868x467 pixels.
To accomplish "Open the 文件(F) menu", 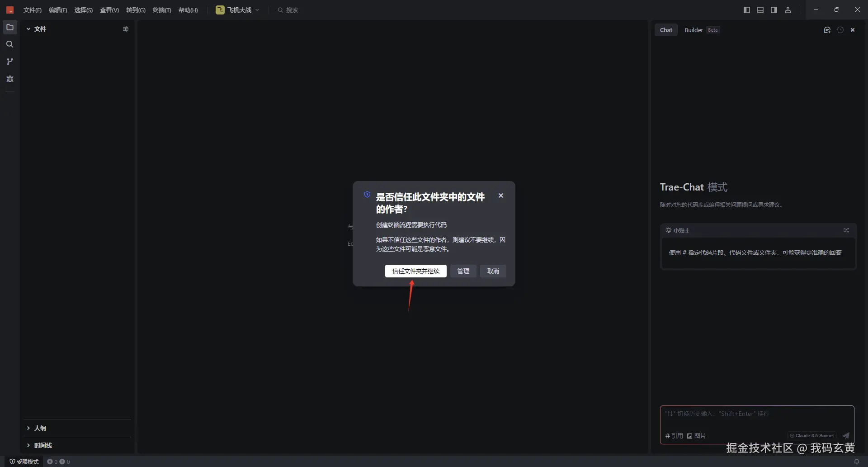I will [x=32, y=10].
